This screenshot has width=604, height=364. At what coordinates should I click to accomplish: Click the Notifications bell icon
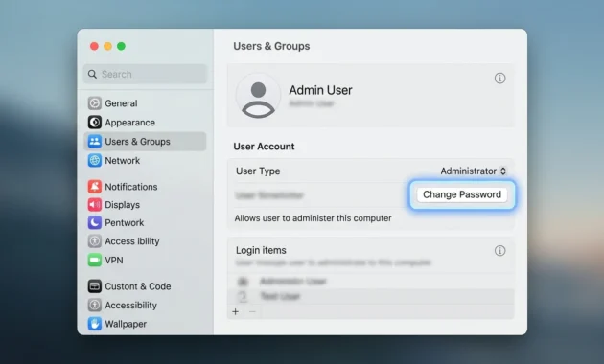tap(94, 186)
